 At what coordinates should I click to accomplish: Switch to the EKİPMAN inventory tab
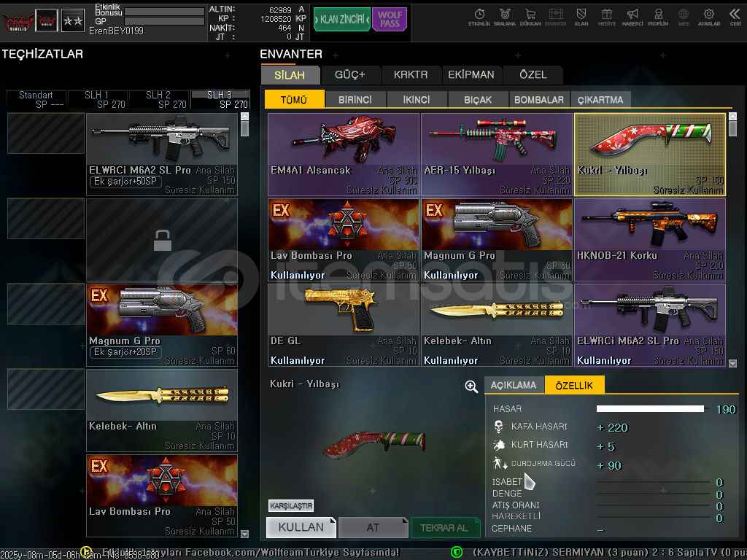[x=471, y=75]
